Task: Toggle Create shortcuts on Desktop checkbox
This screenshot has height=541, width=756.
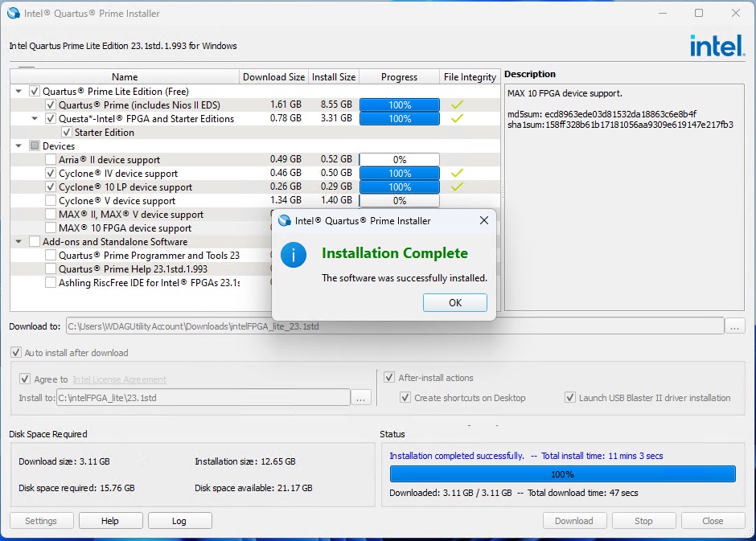Action: (x=405, y=397)
